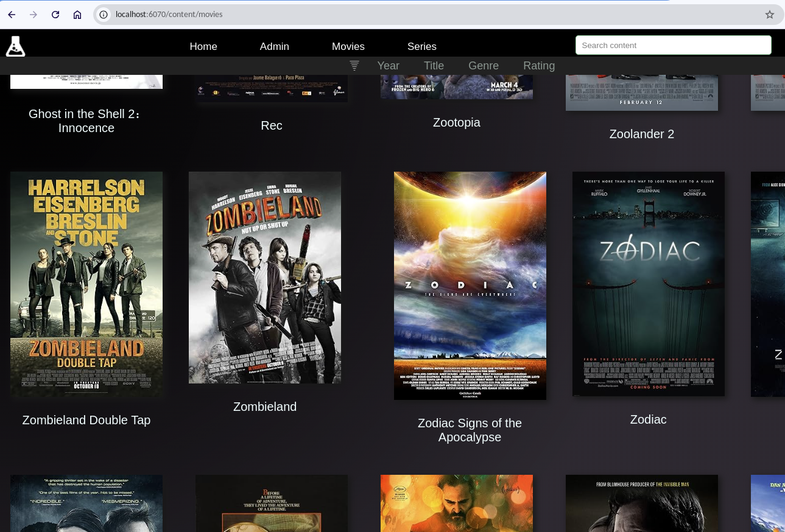Click the forward navigation arrow
The width and height of the screenshot is (785, 532).
point(33,15)
